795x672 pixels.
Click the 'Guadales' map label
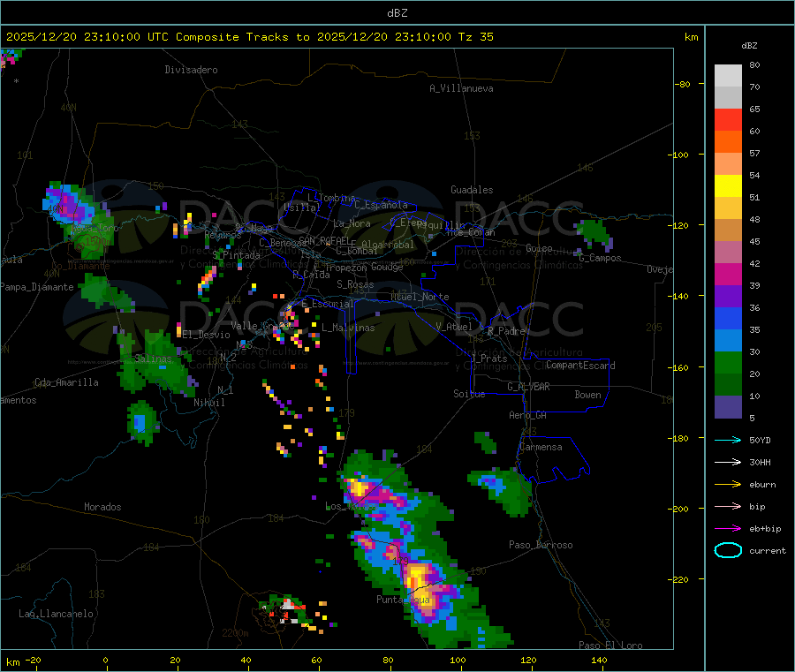(472, 190)
